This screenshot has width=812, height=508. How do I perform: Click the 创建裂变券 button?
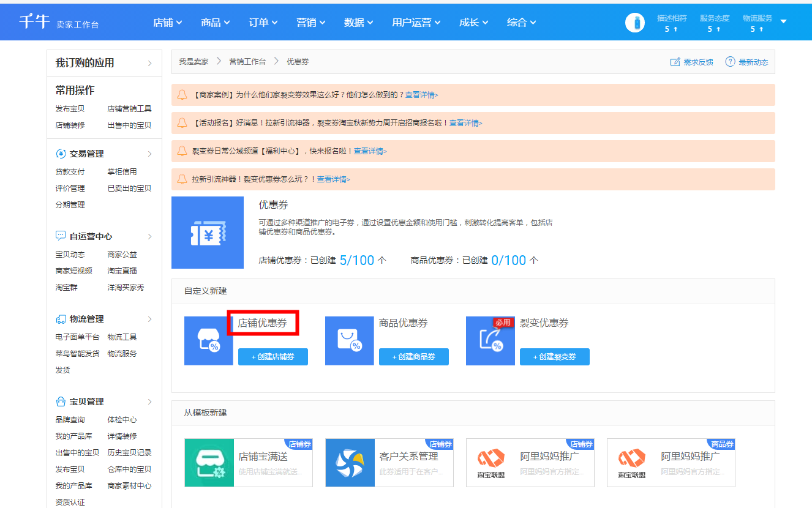pyautogui.click(x=555, y=357)
